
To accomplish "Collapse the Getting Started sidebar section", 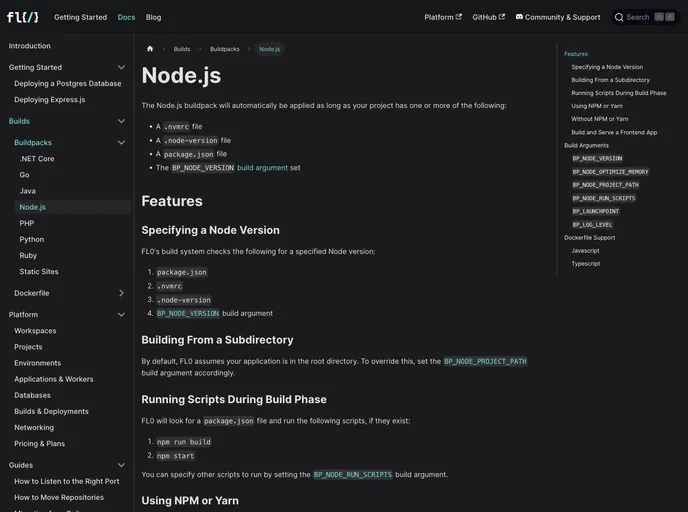I will (121, 67).
